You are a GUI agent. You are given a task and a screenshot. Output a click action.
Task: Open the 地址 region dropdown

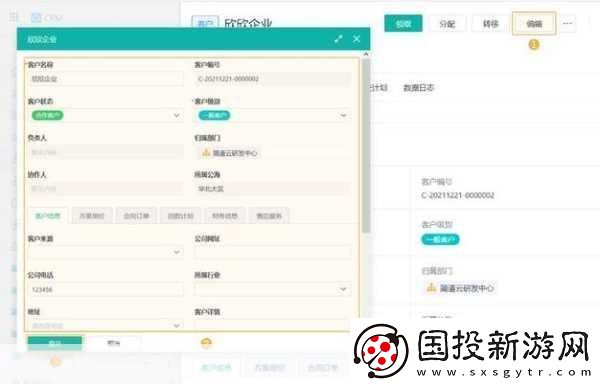(105, 325)
